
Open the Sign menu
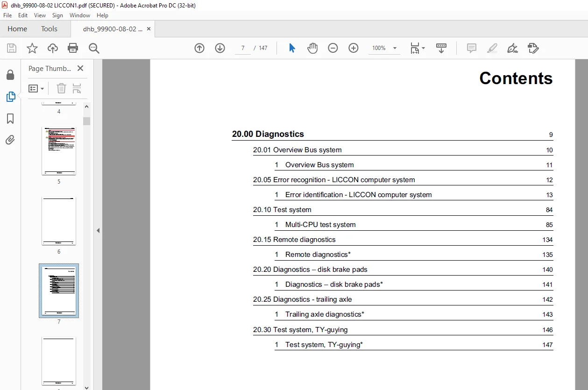(58, 15)
